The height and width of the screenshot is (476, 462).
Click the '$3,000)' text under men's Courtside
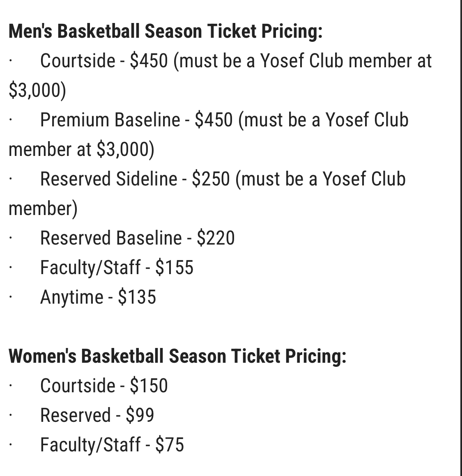click(x=37, y=91)
